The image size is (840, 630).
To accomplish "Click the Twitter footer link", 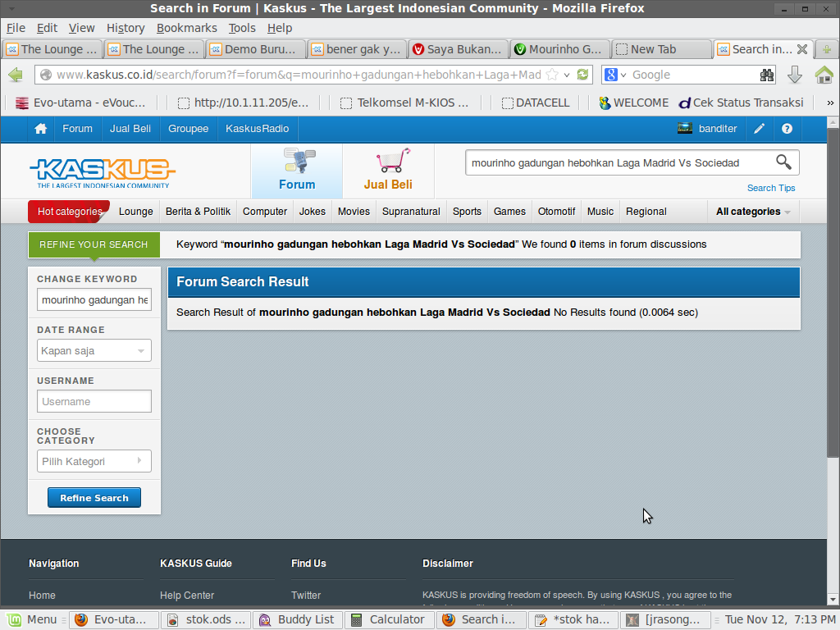I will coord(306,596).
